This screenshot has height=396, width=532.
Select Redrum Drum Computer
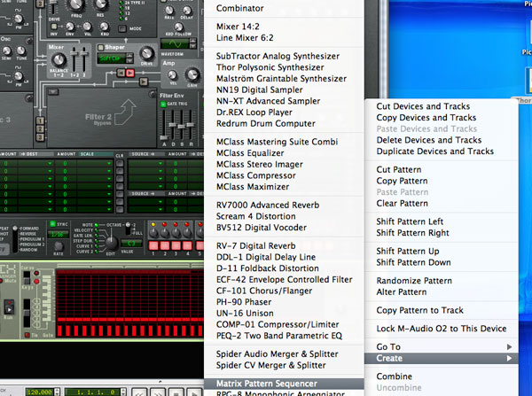pos(266,123)
